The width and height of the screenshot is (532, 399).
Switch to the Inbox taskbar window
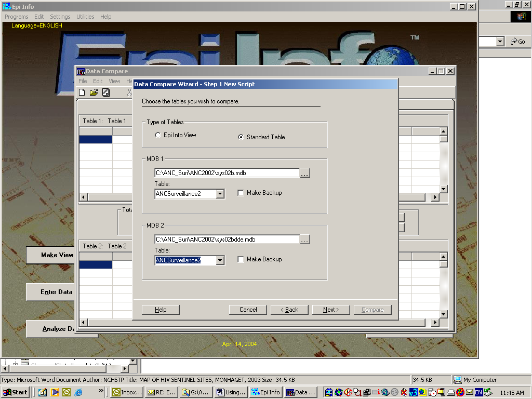tap(128, 392)
